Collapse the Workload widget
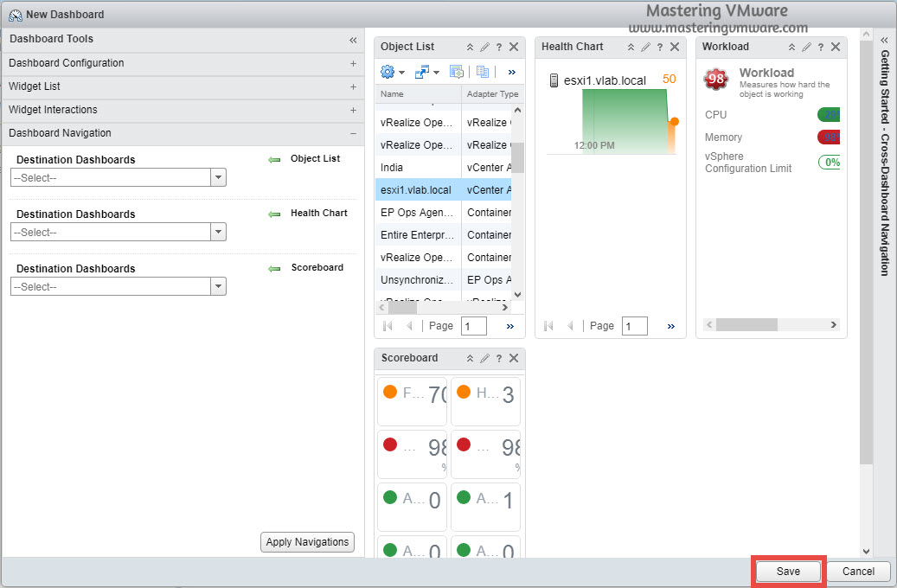Screen dimensions: 897x588 pyautogui.click(x=791, y=47)
